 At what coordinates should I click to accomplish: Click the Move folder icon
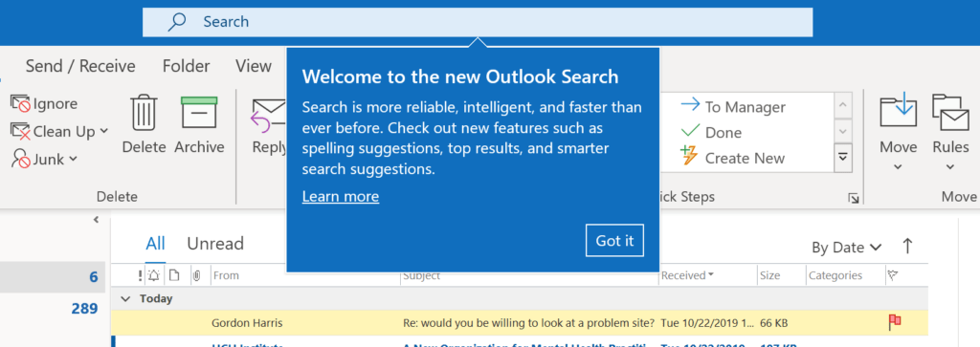point(898,114)
